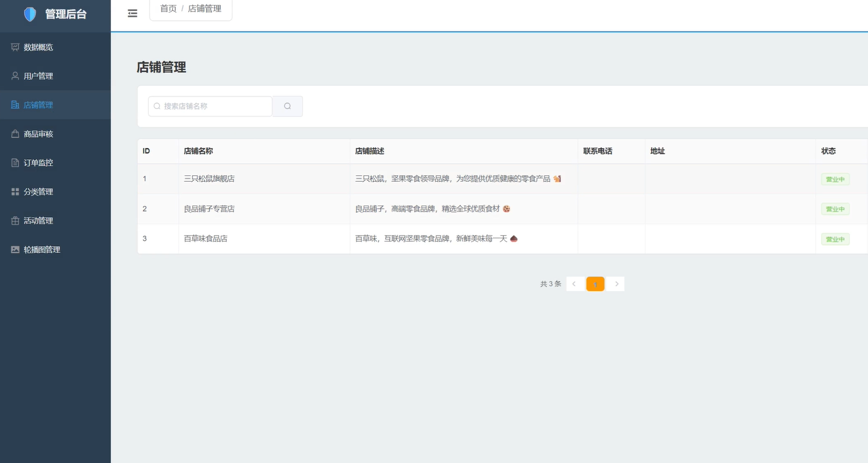Click 用户管理 person icon
Screen dimensions: 868x463
point(15,76)
